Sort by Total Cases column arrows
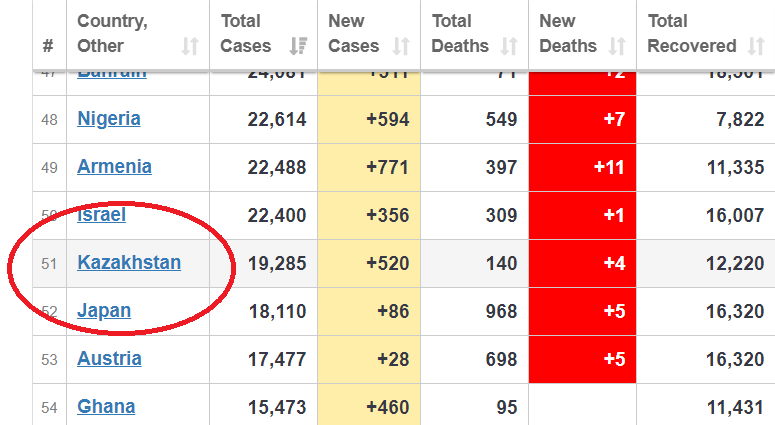The width and height of the screenshot is (775, 425). pos(298,46)
